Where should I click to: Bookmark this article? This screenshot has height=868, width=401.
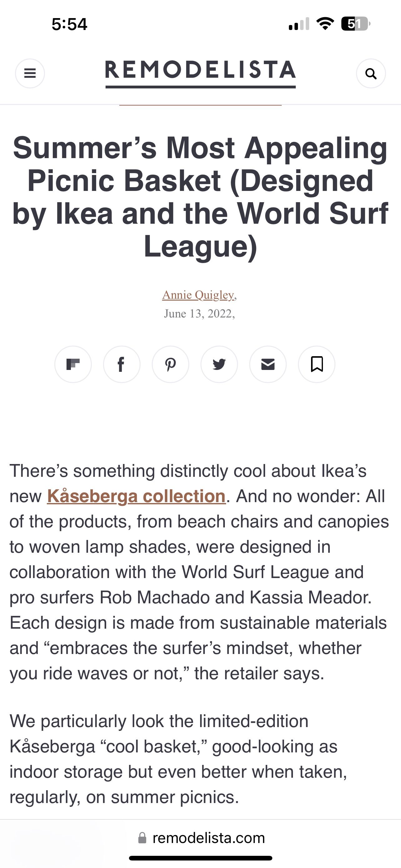pos(316,364)
